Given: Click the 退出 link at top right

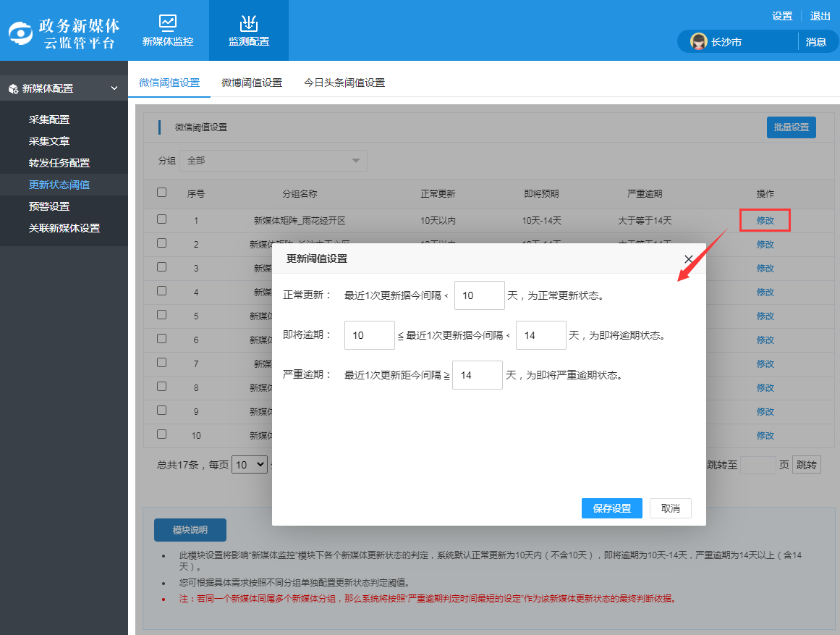Looking at the screenshot, I should click(x=820, y=16).
